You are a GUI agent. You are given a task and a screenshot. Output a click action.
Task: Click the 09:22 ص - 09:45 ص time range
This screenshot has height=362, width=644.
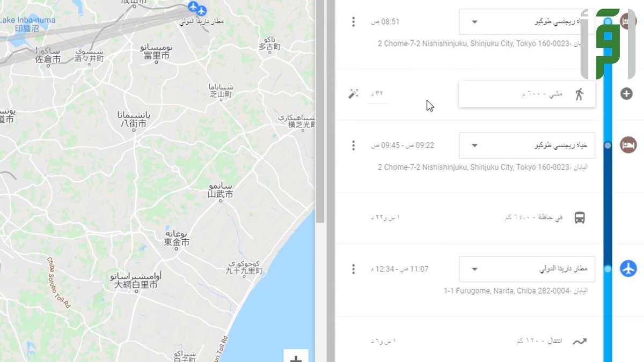pyautogui.click(x=402, y=145)
